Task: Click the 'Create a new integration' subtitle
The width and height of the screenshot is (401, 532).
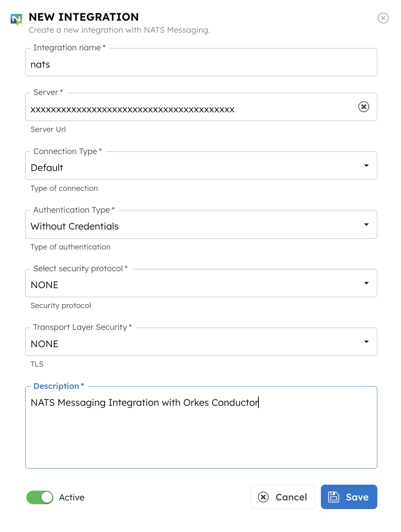Action: pos(119,30)
